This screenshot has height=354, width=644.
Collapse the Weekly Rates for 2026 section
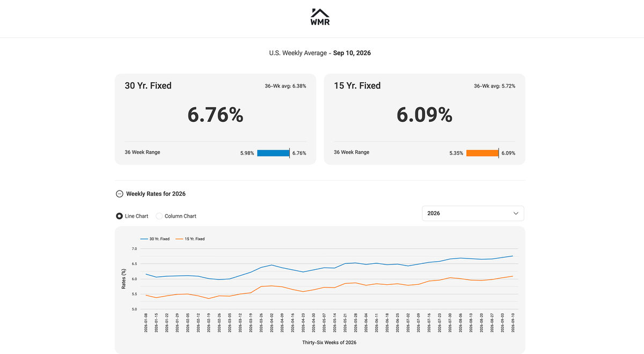coord(120,194)
